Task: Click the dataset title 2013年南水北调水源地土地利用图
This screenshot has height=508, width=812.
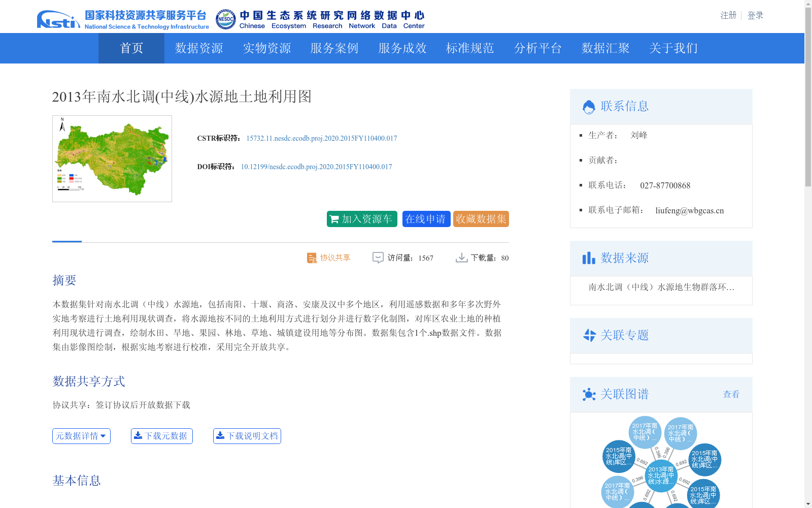Action: point(182,97)
